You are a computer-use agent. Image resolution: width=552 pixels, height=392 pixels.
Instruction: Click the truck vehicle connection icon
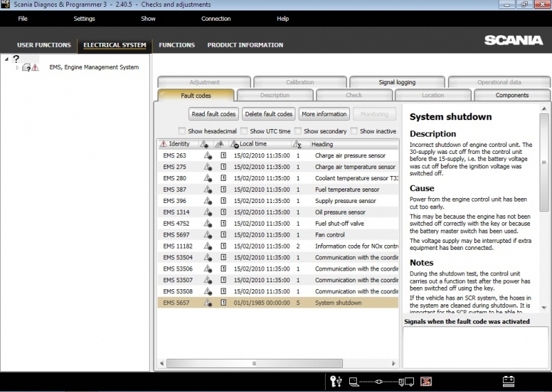pos(406,382)
